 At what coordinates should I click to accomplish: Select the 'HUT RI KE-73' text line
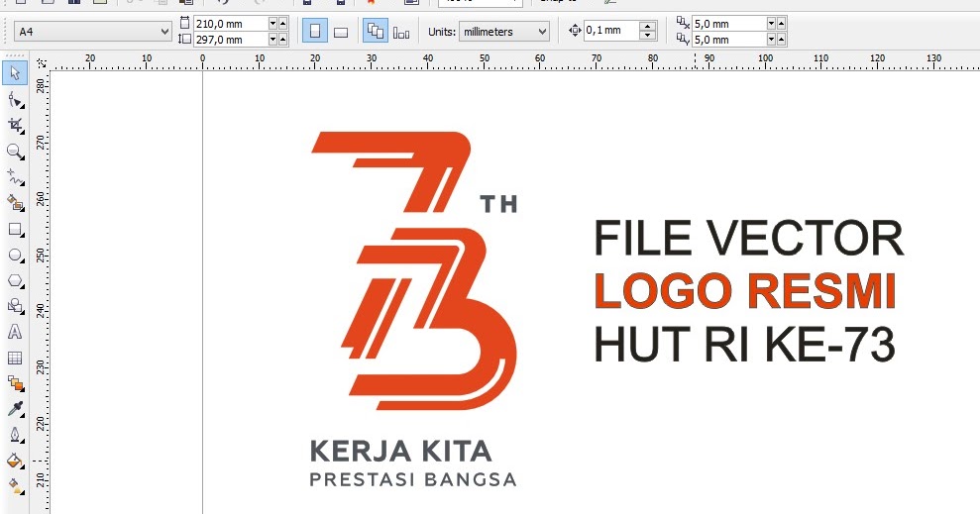tap(744, 344)
